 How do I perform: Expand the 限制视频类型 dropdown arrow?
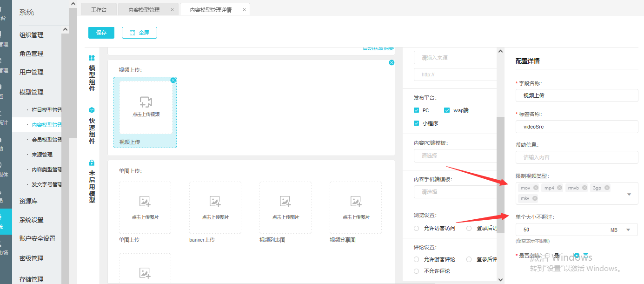click(x=629, y=194)
